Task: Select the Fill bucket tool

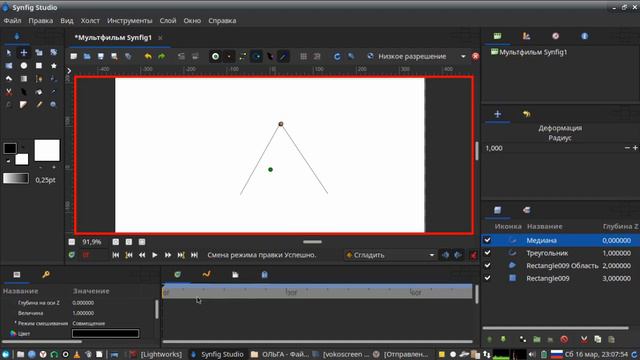Action: (x=39, y=92)
